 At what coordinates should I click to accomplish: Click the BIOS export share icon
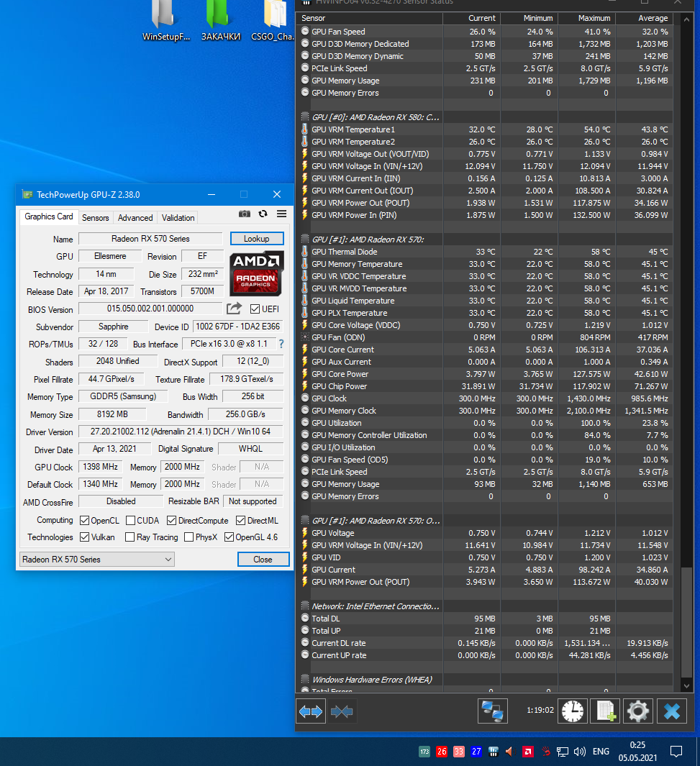pos(234,309)
